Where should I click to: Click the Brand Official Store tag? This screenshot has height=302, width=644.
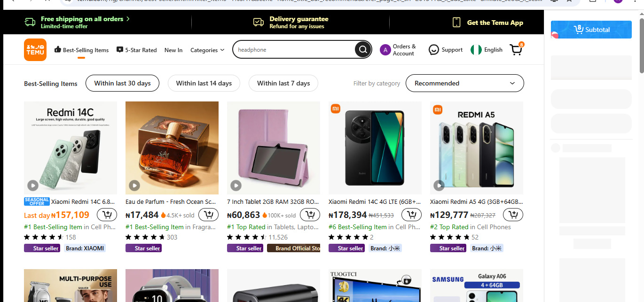click(293, 248)
